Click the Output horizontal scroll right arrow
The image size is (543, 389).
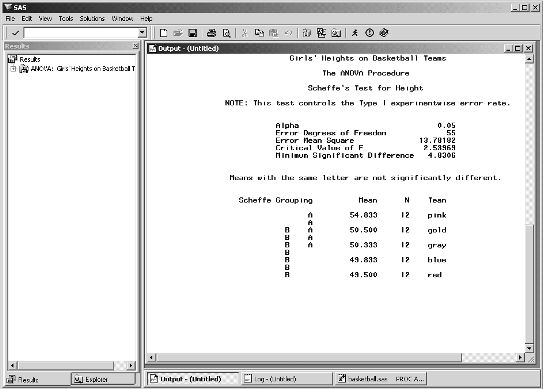coord(520,357)
